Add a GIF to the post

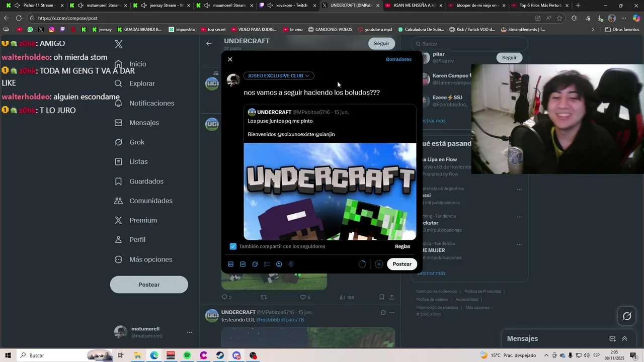pyautogui.click(x=243, y=264)
